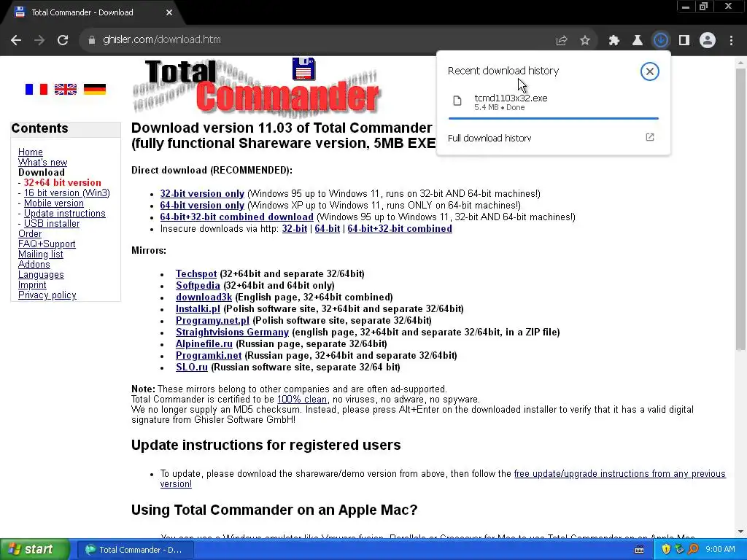
Task: Download the 32-bit version only
Action: click(x=202, y=194)
